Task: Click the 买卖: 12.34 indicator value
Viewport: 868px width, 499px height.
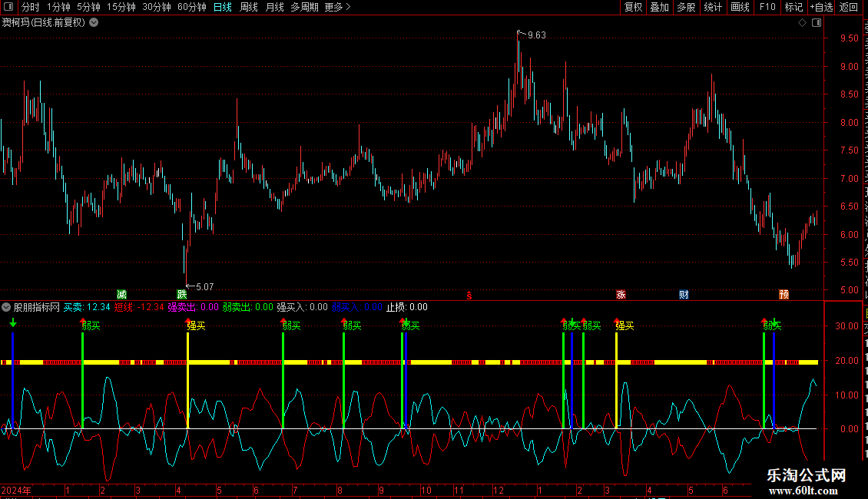Action: click(x=87, y=307)
